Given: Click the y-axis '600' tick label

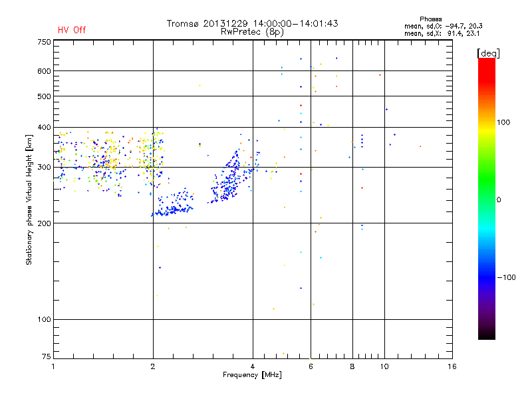Looking at the screenshot, I should (x=44, y=71).
